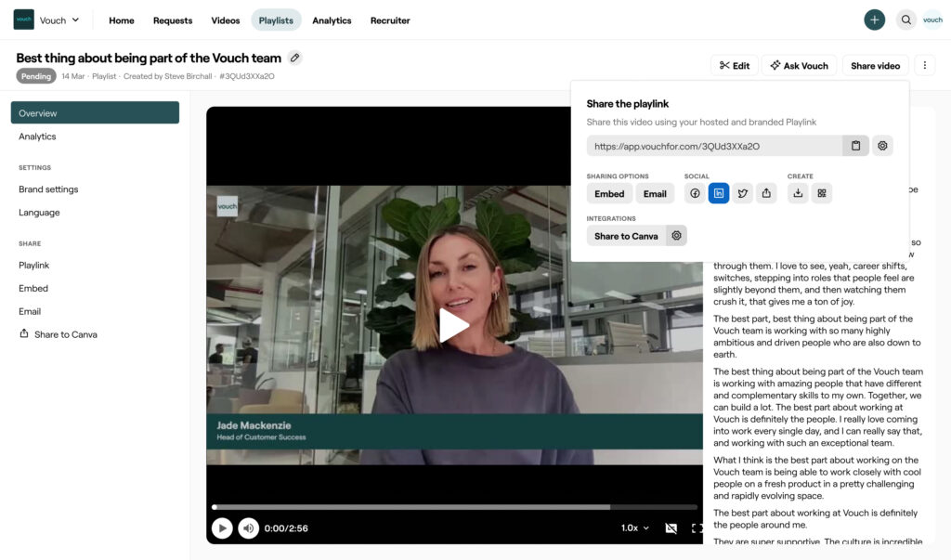Open the Analytics top navigation tab

coord(332,20)
